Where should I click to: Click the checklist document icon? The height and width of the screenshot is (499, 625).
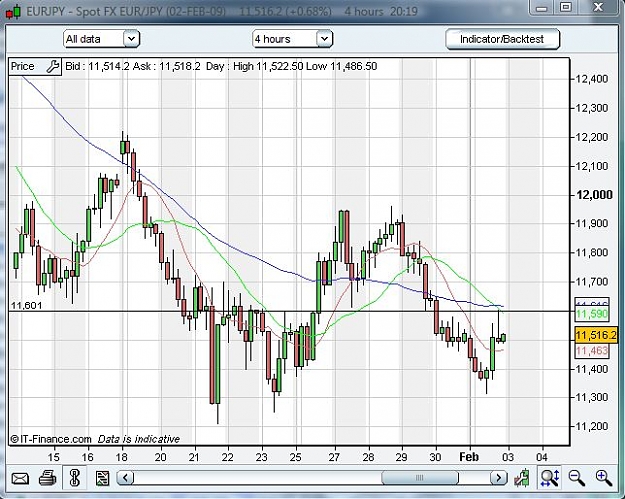click(102, 477)
